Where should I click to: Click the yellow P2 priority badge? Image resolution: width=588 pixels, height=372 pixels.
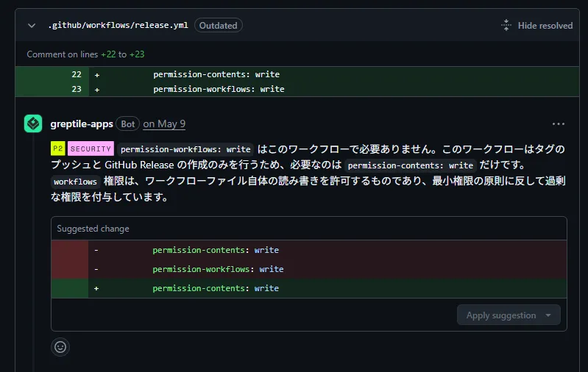pyautogui.click(x=57, y=149)
